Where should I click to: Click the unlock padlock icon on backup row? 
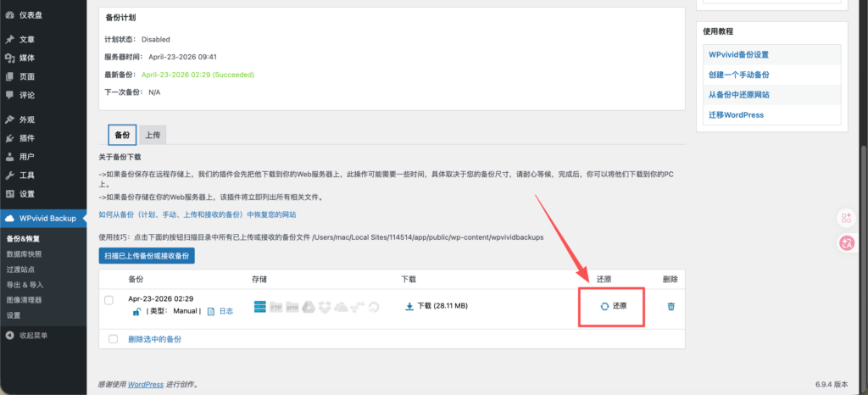click(136, 311)
